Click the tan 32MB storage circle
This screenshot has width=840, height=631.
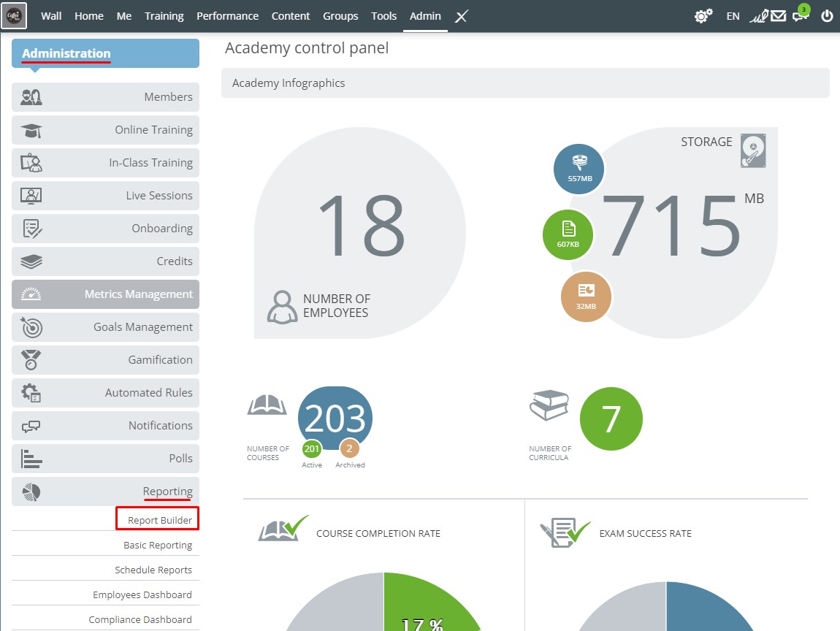(x=586, y=297)
